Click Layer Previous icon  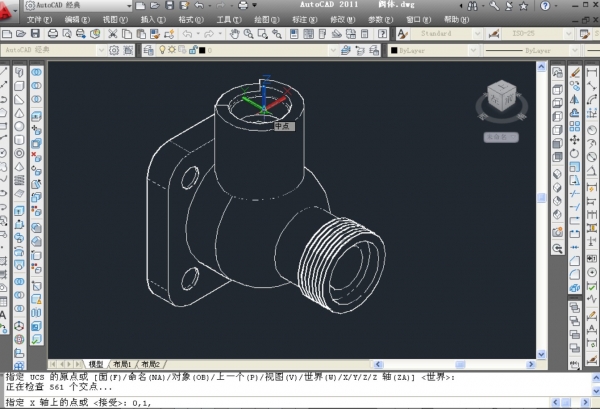click(360, 50)
